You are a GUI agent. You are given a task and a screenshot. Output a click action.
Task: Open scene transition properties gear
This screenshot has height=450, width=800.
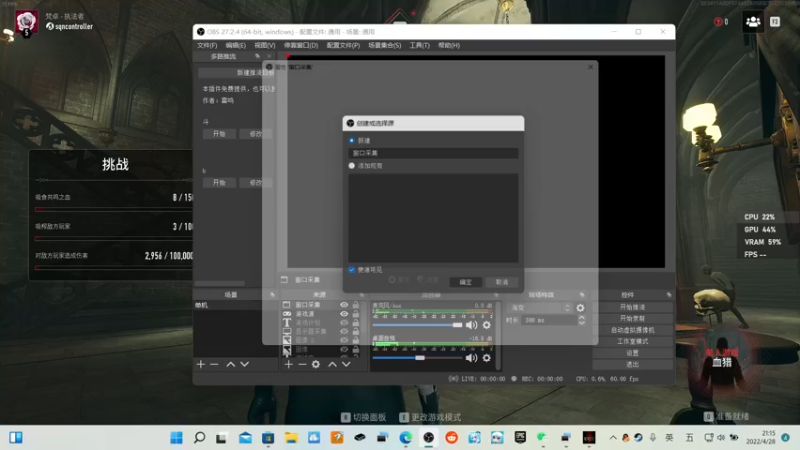pyautogui.click(x=580, y=308)
